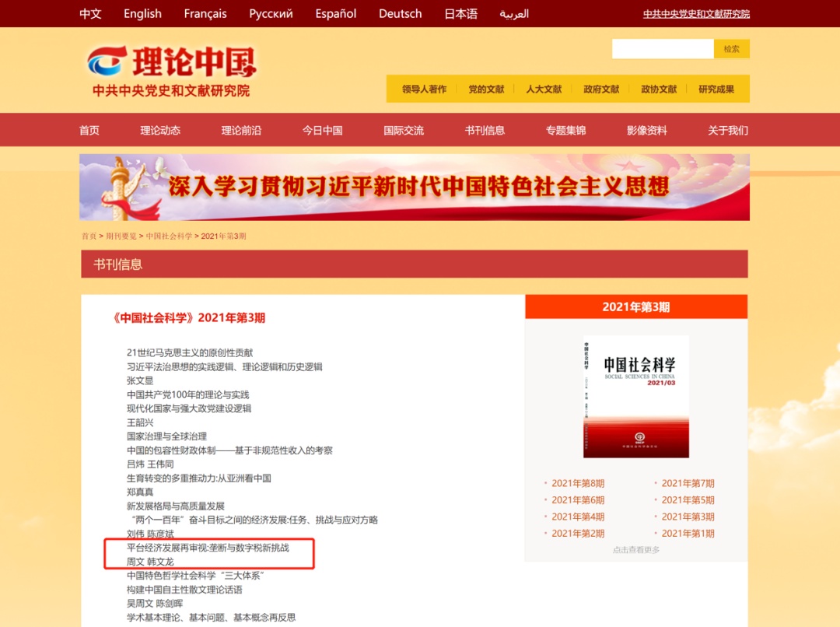The width and height of the screenshot is (840, 627).
Task: Open 国际交流 navigation item
Action: pyautogui.click(x=404, y=130)
